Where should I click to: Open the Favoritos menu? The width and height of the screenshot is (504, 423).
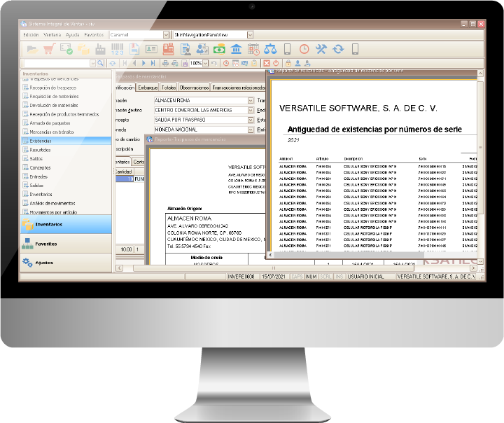(94, 34)
